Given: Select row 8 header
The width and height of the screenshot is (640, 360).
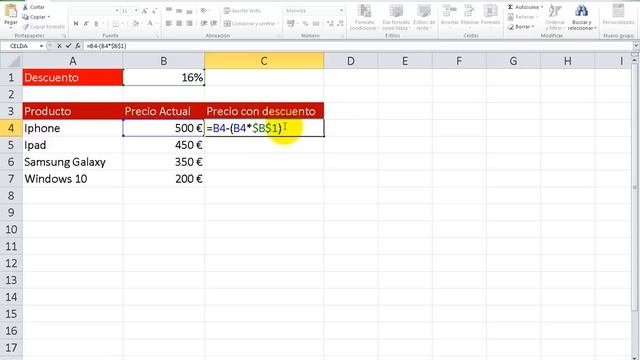Looking at the screenshot, I should tap(11, 196).
